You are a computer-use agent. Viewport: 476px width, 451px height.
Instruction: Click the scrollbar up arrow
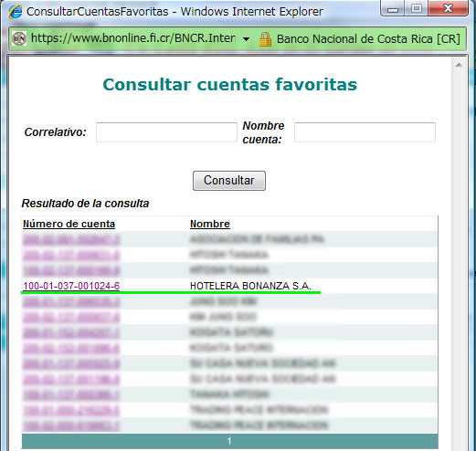459,65
